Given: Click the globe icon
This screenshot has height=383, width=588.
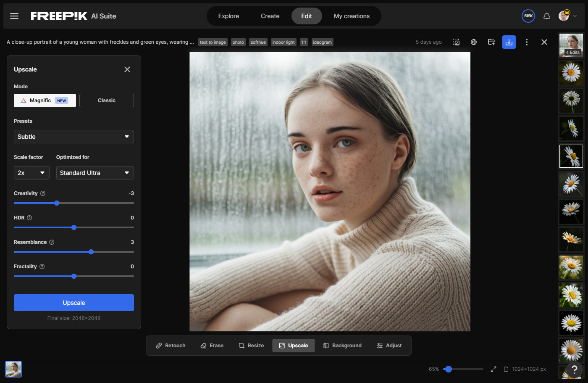Looking at the screenshot, I should (x=474, y=42).
